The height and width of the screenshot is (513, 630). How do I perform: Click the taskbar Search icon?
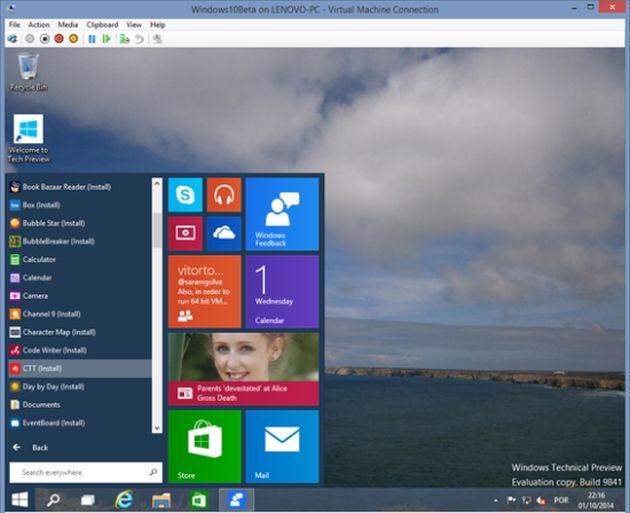(x=53, y=500)
